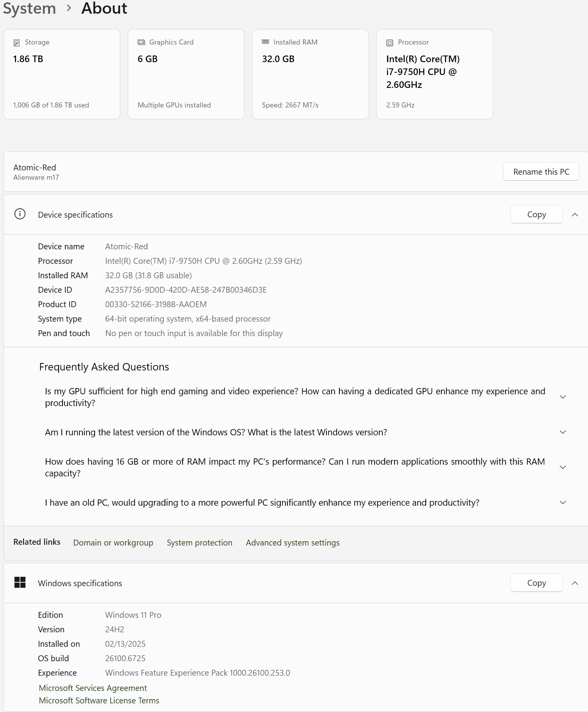Screen dimensions: 588x712
Task: Click the Windows logo icon
Action: click(20, 583)
